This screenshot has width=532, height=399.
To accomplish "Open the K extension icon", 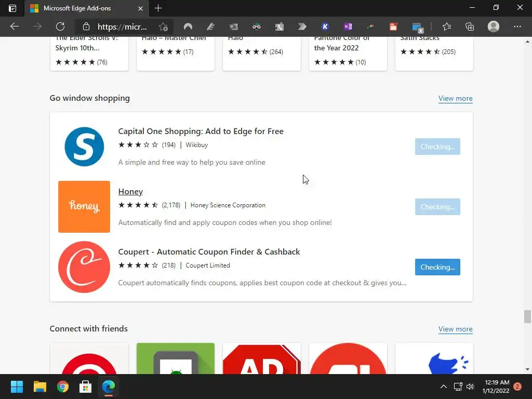I will click(325, 26).
